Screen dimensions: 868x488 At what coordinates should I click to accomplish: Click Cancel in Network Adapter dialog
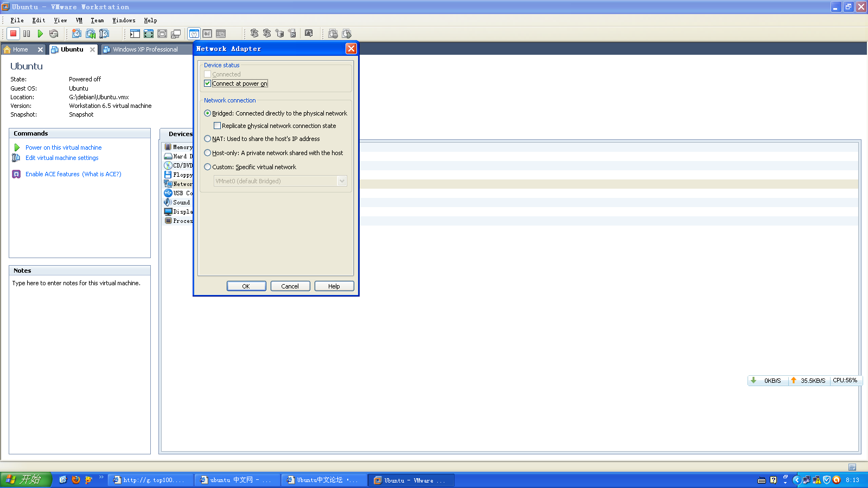click(290, 286)
